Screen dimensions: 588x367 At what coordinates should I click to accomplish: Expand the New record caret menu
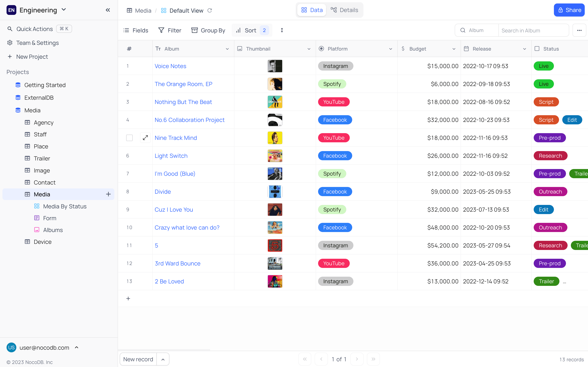coord(163,359)
